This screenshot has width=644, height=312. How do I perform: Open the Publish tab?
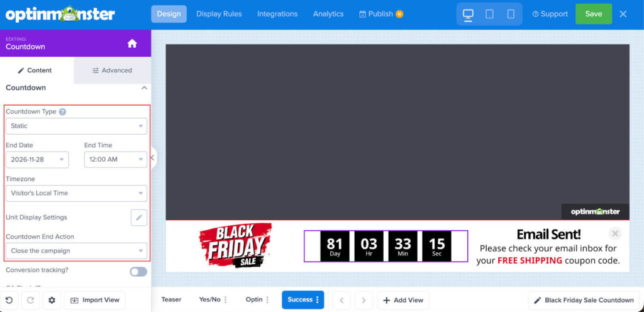pyautogui.click(x=376, y=14)
